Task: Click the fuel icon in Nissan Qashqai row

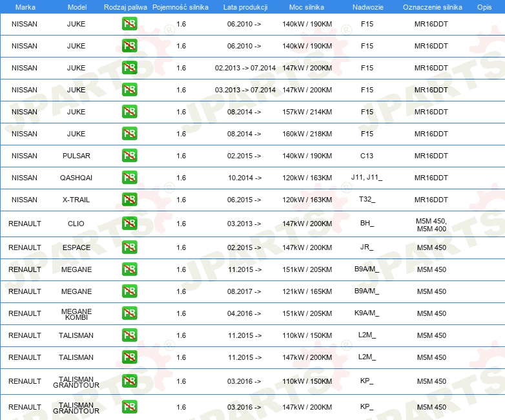Action: [129, 177]
